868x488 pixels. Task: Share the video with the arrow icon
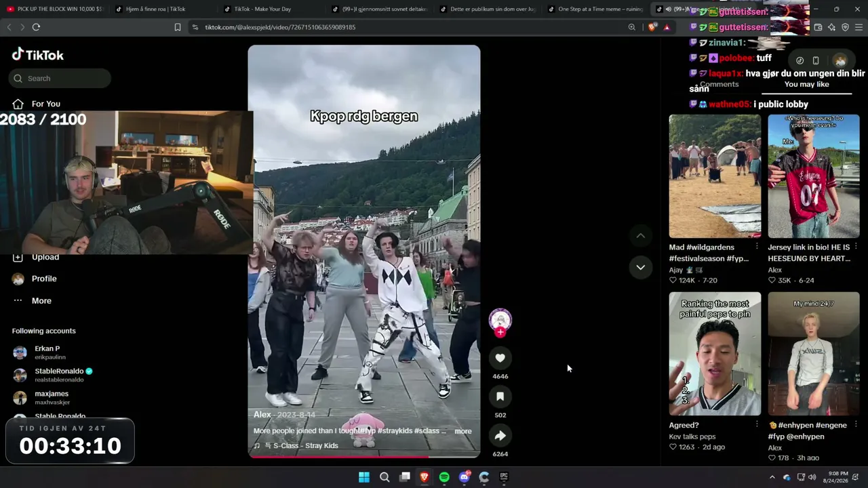500,436
